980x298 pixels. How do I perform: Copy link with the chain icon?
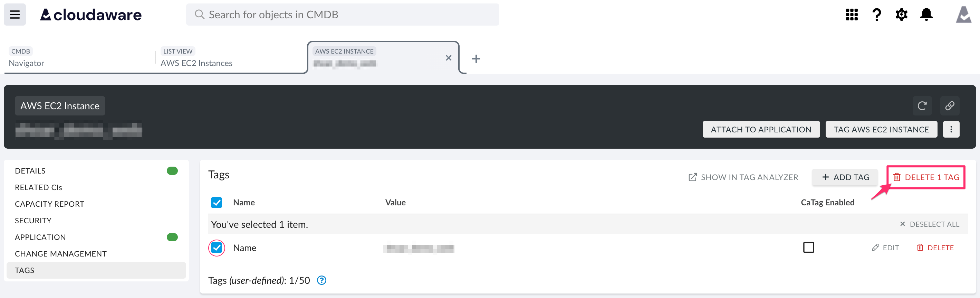coord(950,105)
